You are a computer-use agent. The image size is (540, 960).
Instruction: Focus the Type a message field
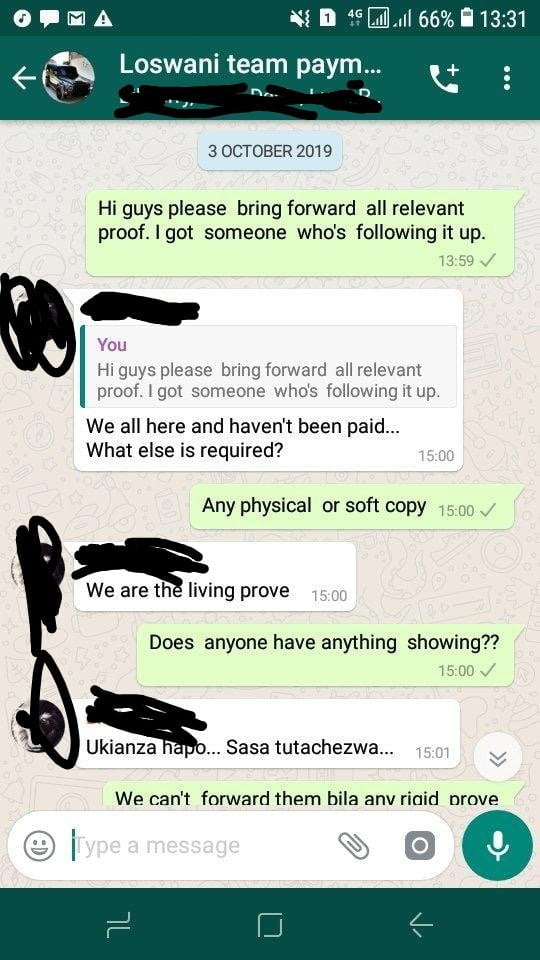tap(202, 846)
